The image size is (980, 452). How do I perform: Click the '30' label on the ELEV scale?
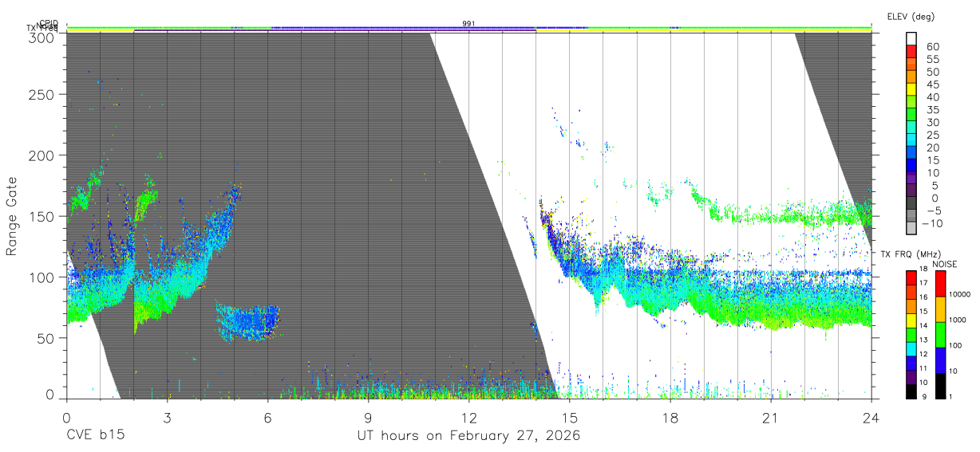click(932, 123)
